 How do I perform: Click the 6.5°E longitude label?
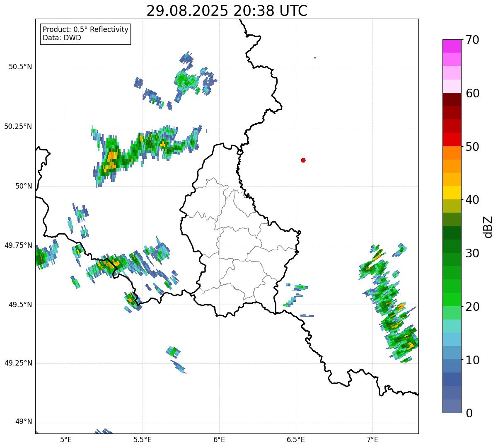(x=296, y=439)
